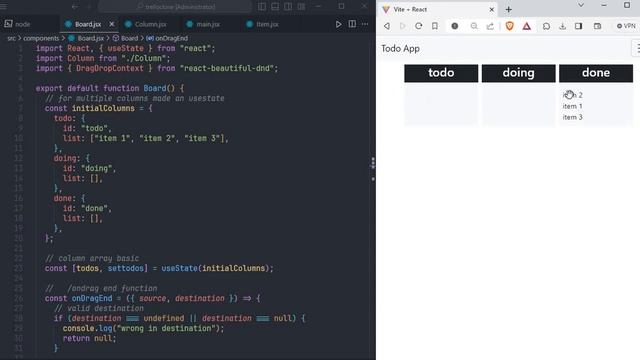Click the site info icon in address bar
Image resolution: width=640 pixels, height=360 pixels.
point(454,26)
